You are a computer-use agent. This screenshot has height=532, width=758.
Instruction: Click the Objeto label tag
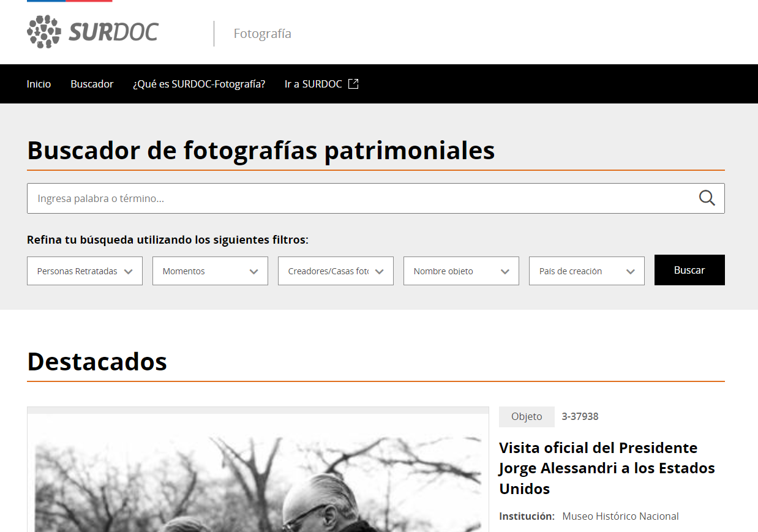coord(527,416)
